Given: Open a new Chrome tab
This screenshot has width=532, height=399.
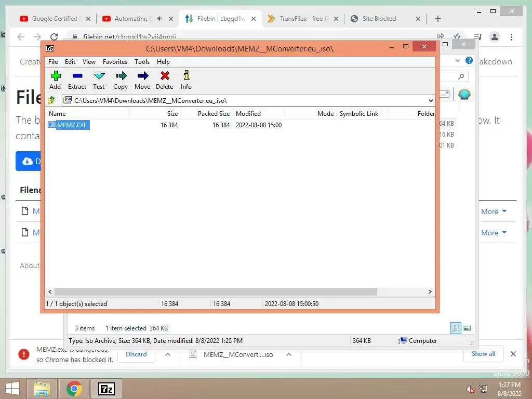Looking at the screenshot, I should pos(437,19).
